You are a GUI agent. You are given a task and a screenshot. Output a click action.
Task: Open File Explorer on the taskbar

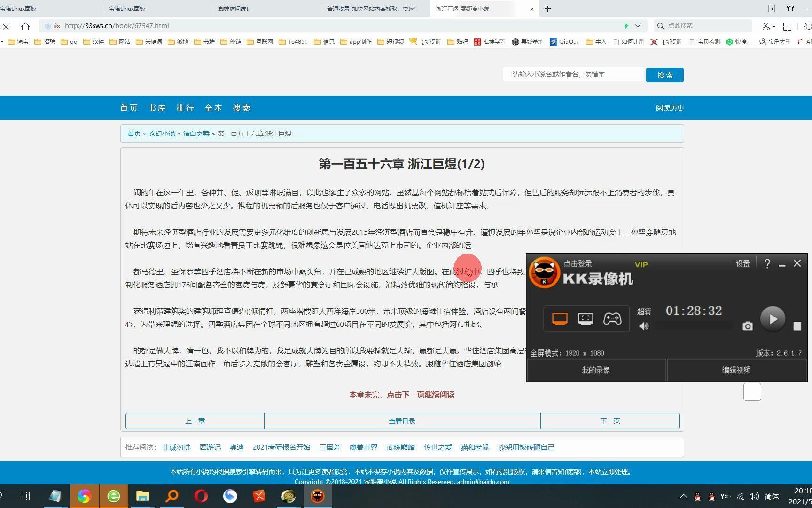click(x=143, y=496)
